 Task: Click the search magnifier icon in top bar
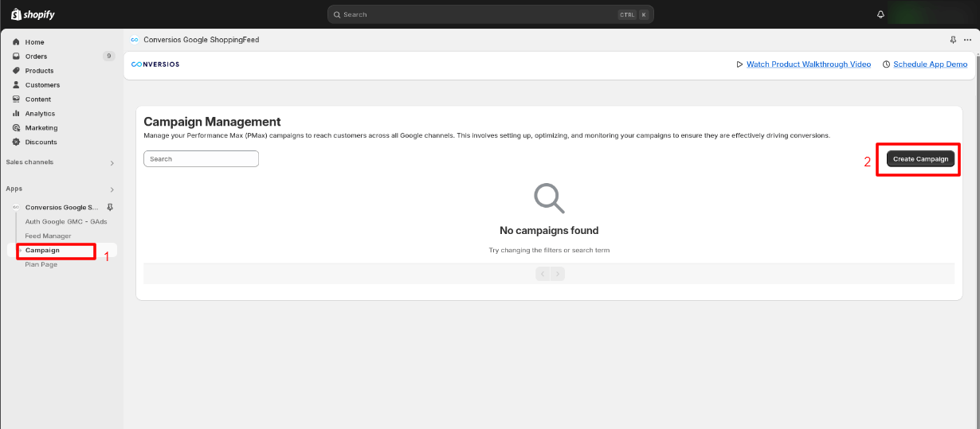[x=337, y=14]
